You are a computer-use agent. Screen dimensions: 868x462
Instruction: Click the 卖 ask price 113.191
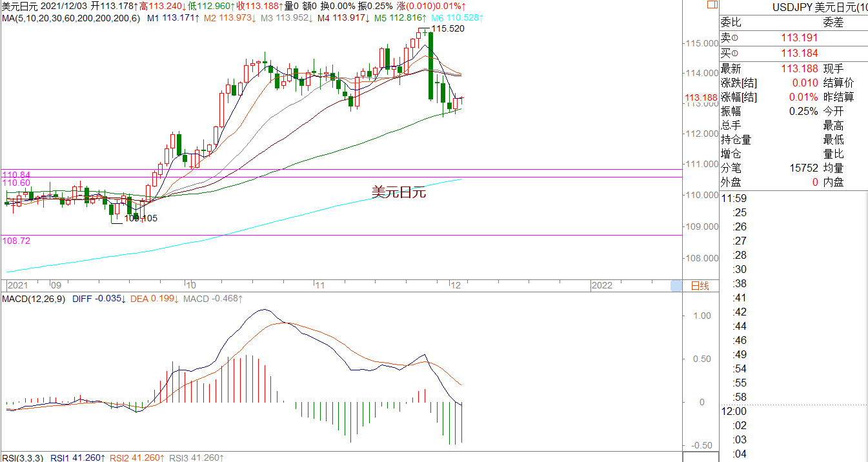(x=799, y=39)
